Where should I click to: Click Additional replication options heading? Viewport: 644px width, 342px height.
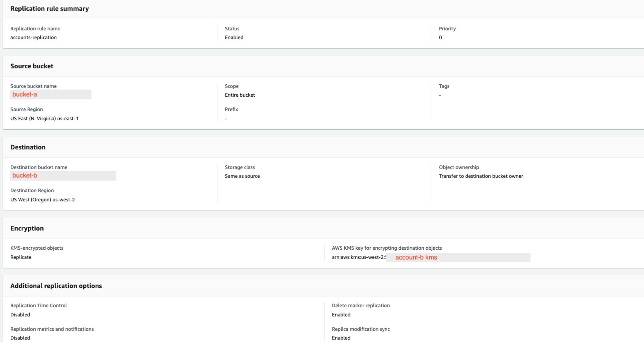tap(56, 286)
